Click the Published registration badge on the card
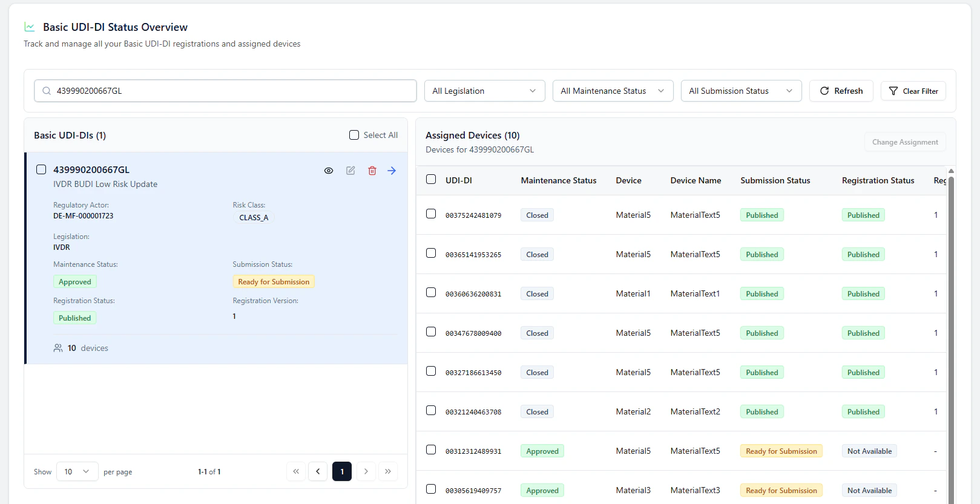980x504 pixels. [x=75, y=318]
